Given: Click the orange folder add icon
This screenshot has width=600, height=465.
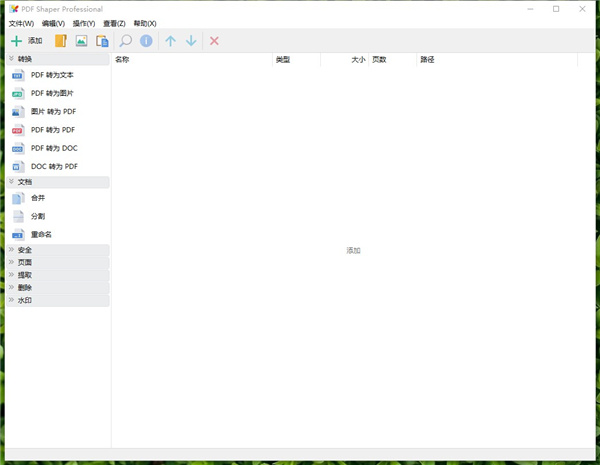Looking at the screenshot, I should 61,41.
